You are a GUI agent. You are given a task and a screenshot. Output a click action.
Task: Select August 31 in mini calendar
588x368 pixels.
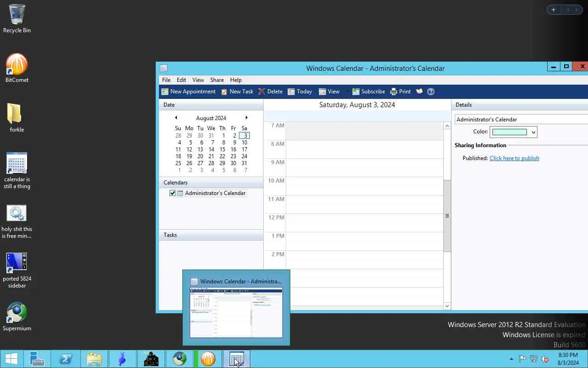pyautogui.click(x=244, y=163)
